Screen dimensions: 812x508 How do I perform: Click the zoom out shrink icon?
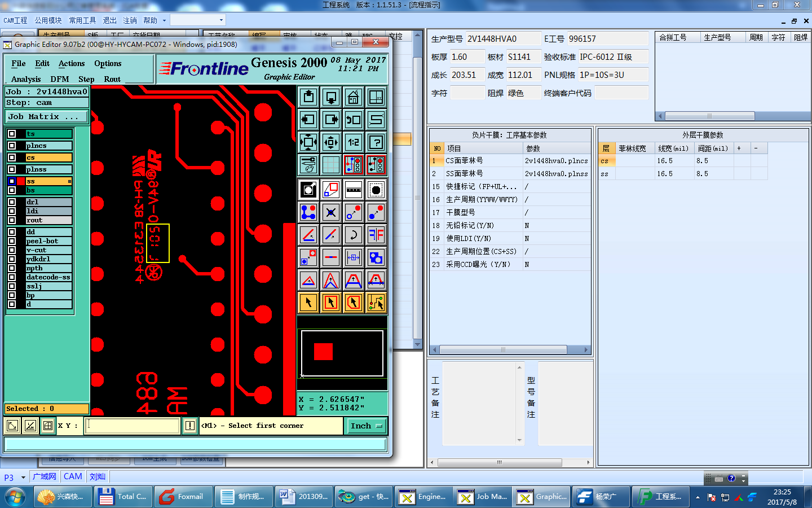331,142
